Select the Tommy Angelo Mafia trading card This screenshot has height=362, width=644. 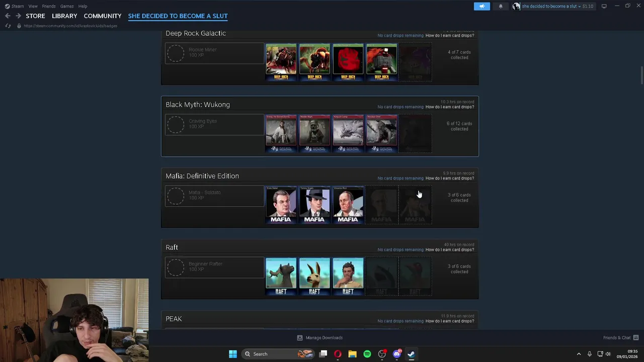(x=314, y=205)
